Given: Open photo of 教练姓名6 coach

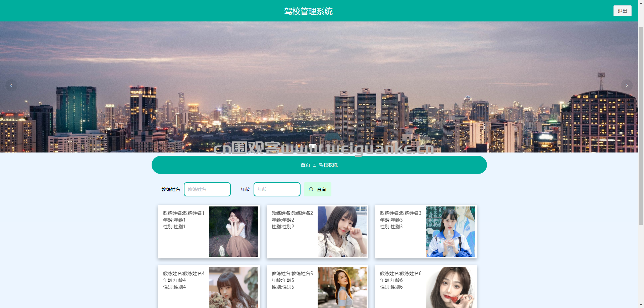Looking at the screenshot, I should click(x=450, y=287).
